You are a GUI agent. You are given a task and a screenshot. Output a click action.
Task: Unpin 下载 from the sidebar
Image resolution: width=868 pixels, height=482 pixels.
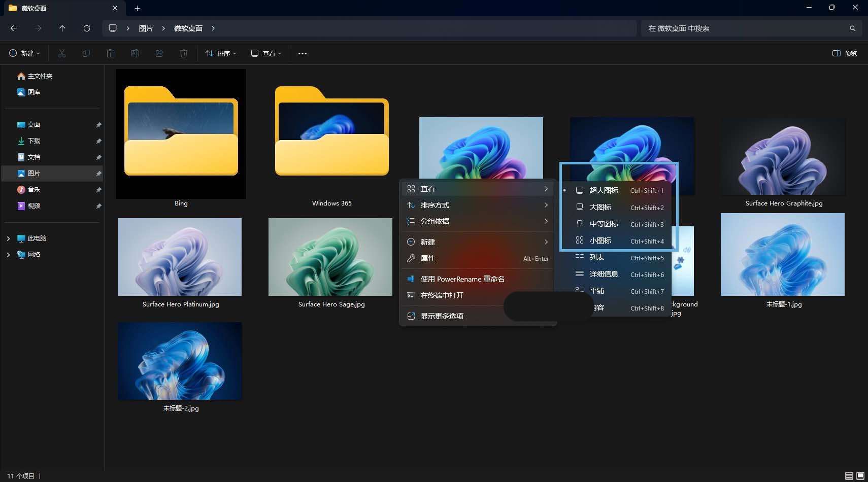99,141
